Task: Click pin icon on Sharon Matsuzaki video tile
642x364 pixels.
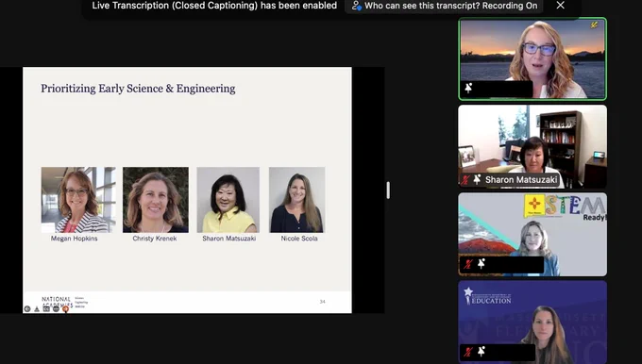Action: (477, 179)
